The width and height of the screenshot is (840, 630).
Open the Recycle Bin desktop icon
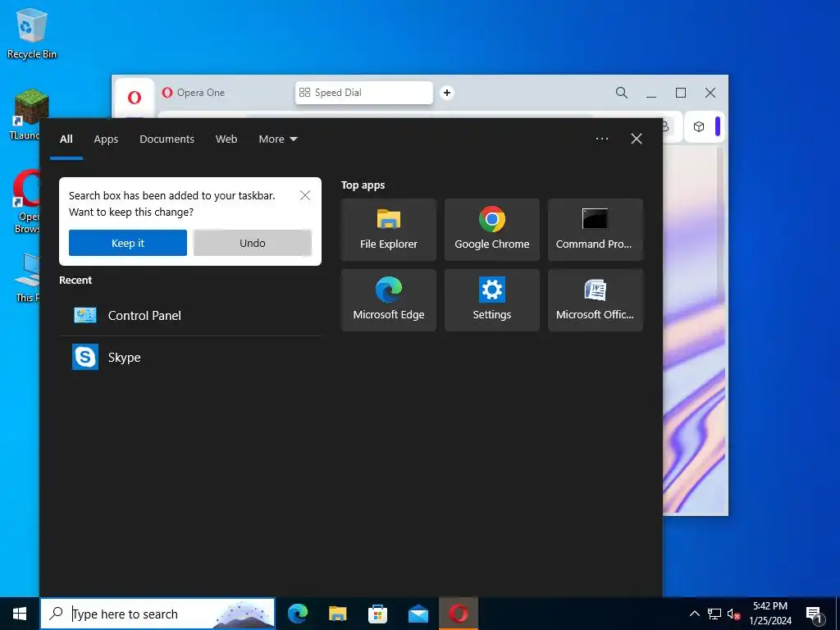[x=32, y=33]
